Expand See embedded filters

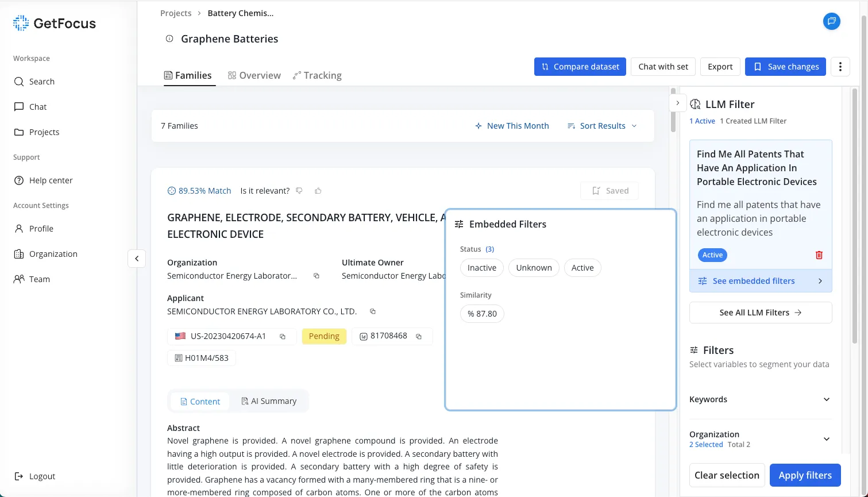pos(761,281)
